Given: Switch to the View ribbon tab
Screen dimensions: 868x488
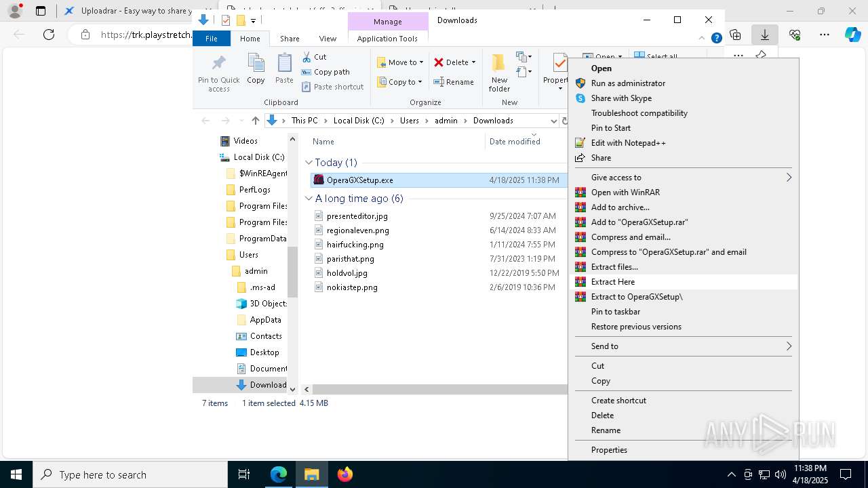Looking at the screenshot, I should click(328, 39).
